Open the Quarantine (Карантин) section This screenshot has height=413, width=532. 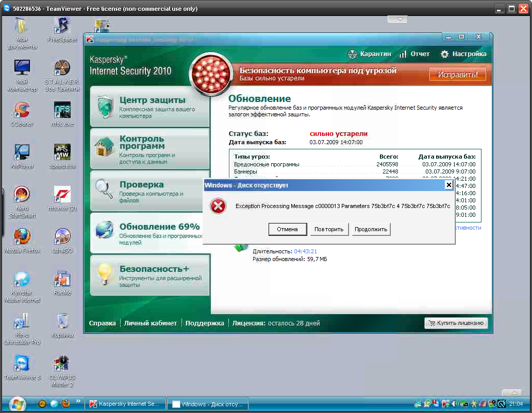click(x=370, y=54)
